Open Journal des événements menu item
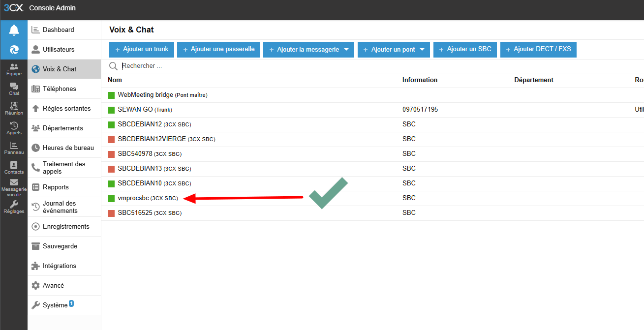The image size is (644, 330). click(x=64, y=207)
